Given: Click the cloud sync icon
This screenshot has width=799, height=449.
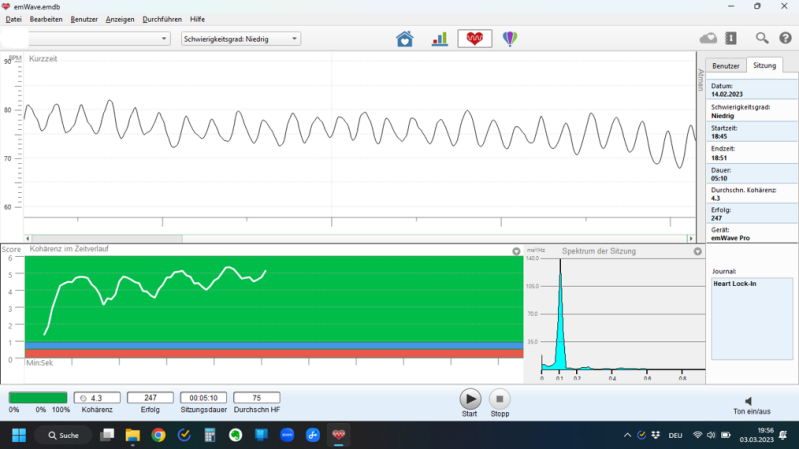Looking at the screenshot, I should point(708,38).
